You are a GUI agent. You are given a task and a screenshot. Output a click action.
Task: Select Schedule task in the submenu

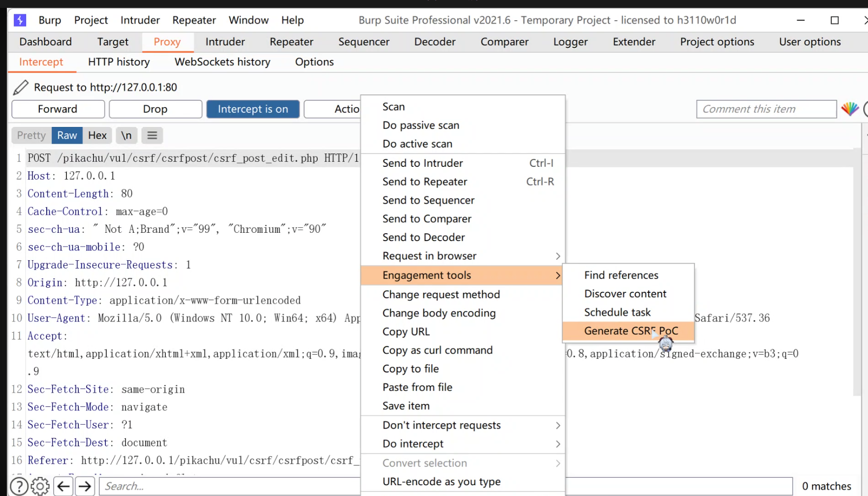click(x=628, y=312)
